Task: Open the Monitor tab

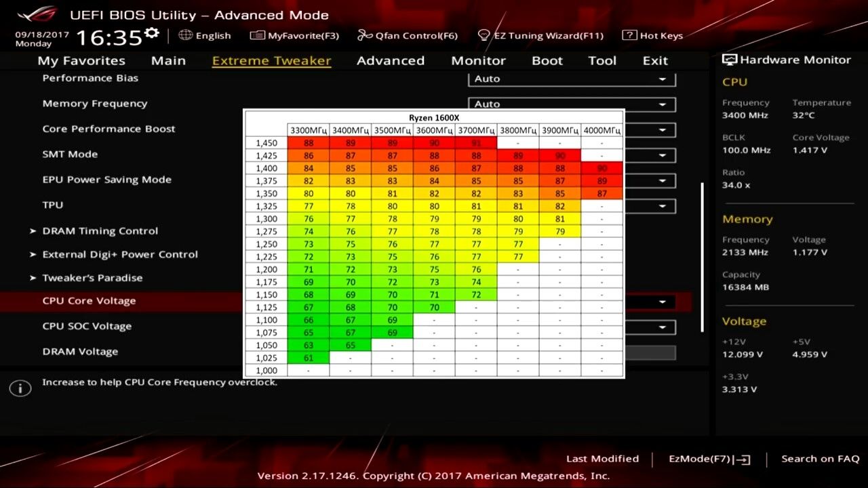Action: [478, 60]
